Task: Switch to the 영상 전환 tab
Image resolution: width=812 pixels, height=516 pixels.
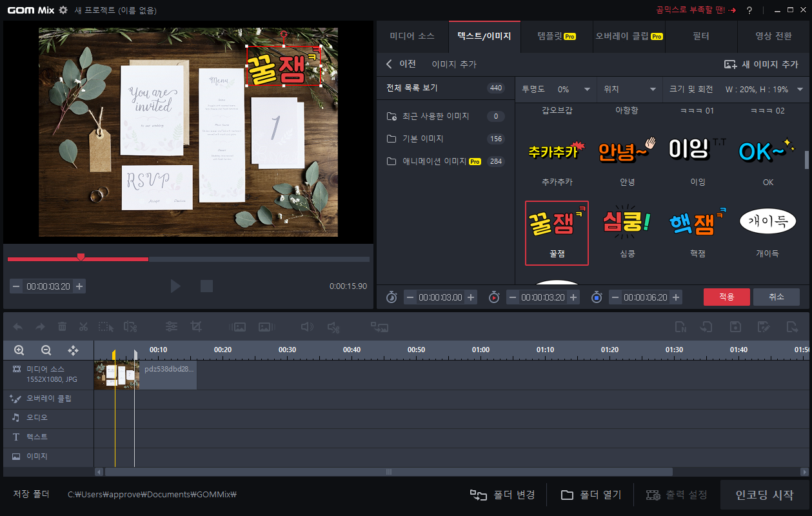Action: coord(773,36)
